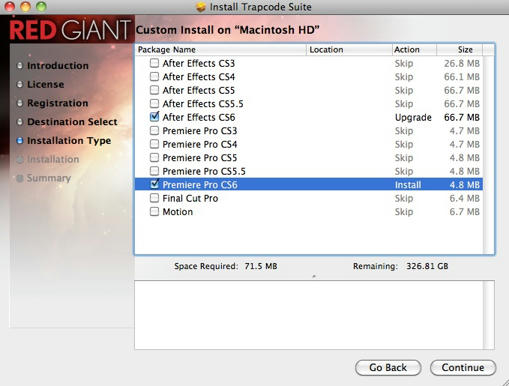Select the Premiere Pro CS5 checkbox
509x386 pixels.
pyautogui.click(x=154, y=157)
